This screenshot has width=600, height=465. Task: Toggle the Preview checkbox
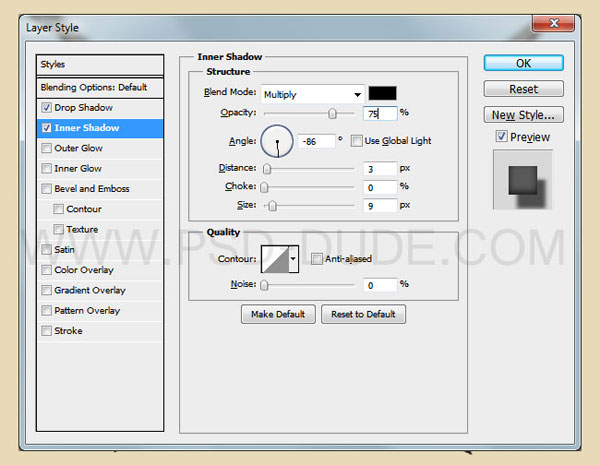[501, 137]
